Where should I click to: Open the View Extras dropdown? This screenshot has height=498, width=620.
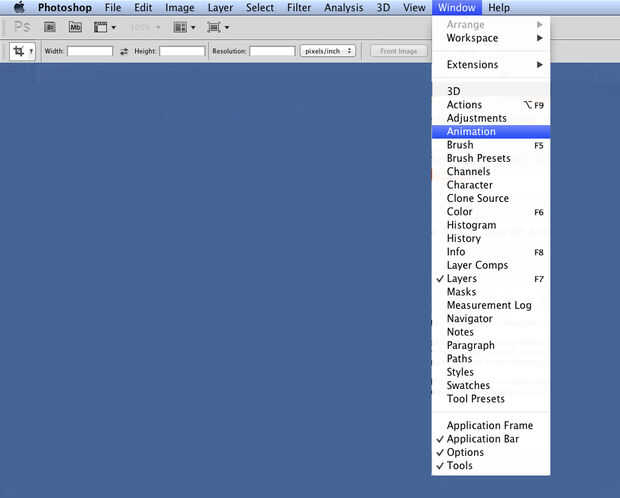[x=105, y=27]
